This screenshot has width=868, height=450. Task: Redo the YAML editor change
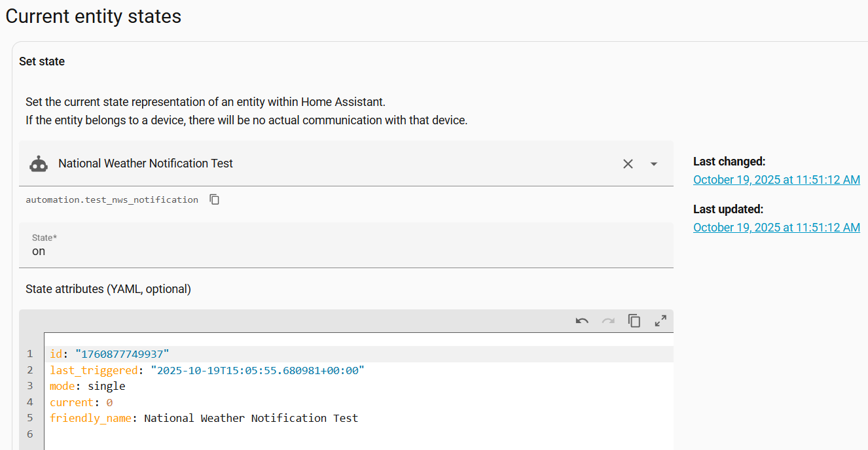(608, 320)
